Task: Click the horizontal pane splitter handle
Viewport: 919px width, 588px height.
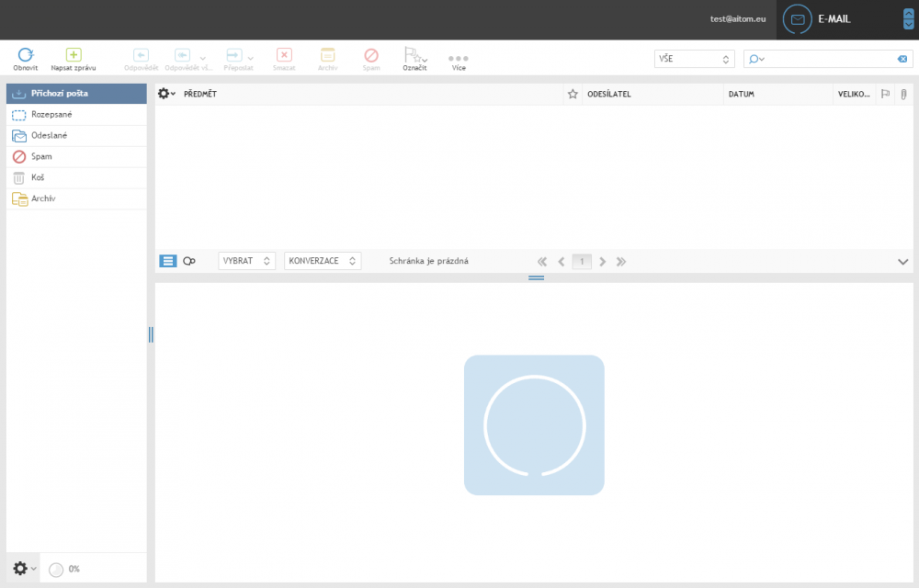Action: click(537, 277)
